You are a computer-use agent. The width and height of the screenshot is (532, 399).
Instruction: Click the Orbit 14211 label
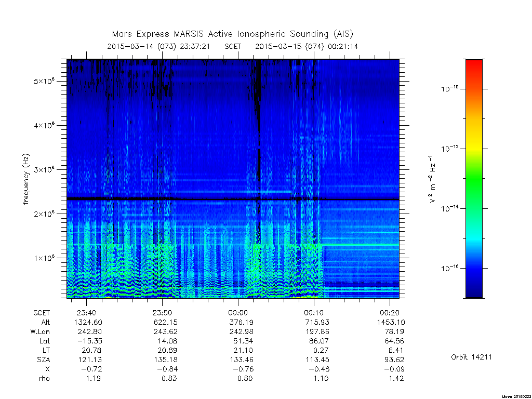point(471,357)
